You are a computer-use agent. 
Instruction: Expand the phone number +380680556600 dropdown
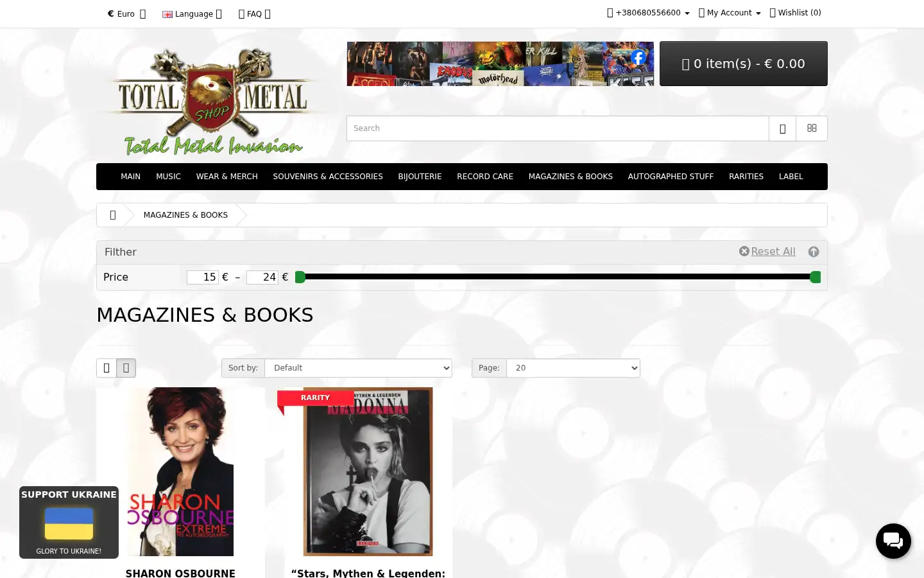click(648, 13)
